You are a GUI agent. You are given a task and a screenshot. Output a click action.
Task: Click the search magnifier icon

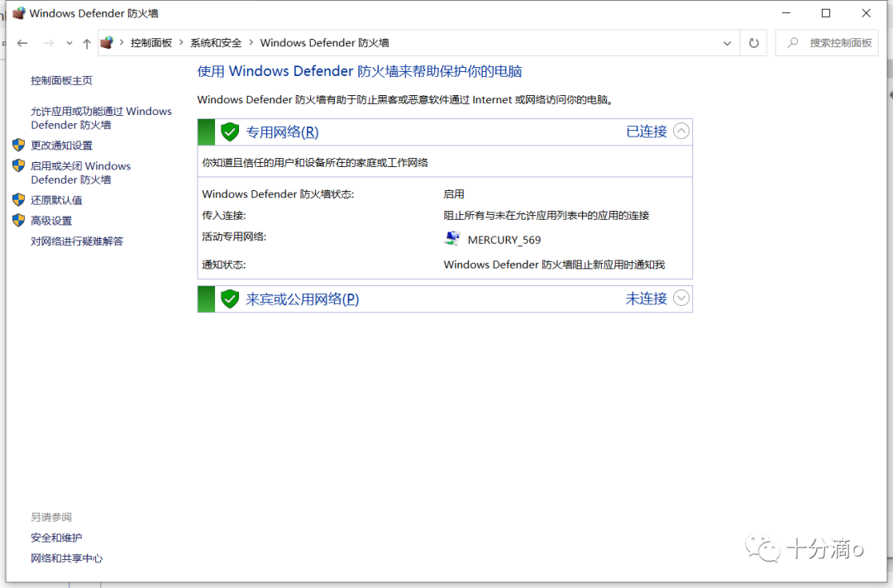pyautogui.click(x=792, y=43)
